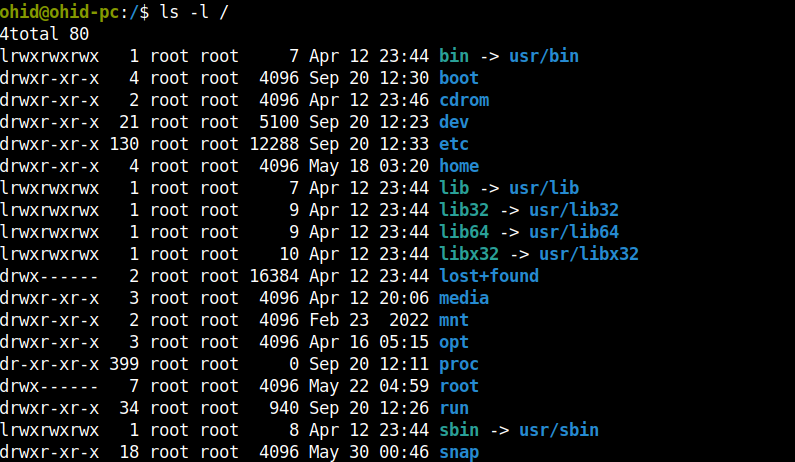Click the media directory name
The image size is (795, 462).
(464, 298)
